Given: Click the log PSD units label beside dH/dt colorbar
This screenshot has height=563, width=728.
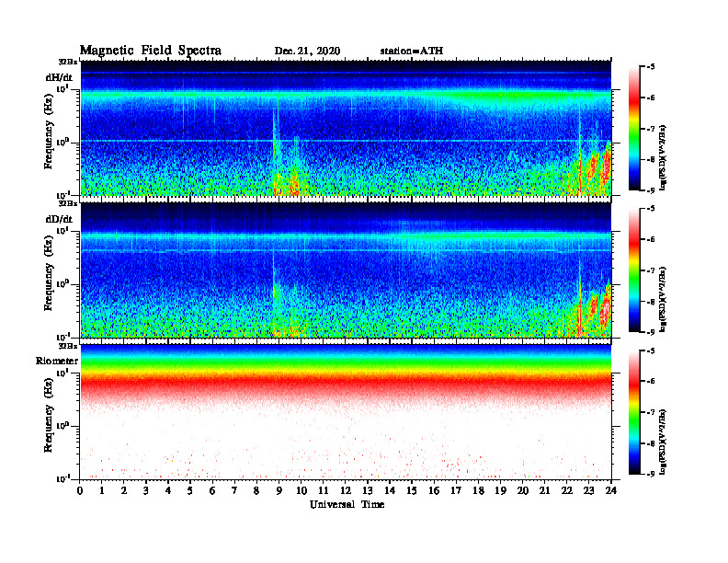Looking at the screenshot, I should pyautogui.click(x=664, y=157).
